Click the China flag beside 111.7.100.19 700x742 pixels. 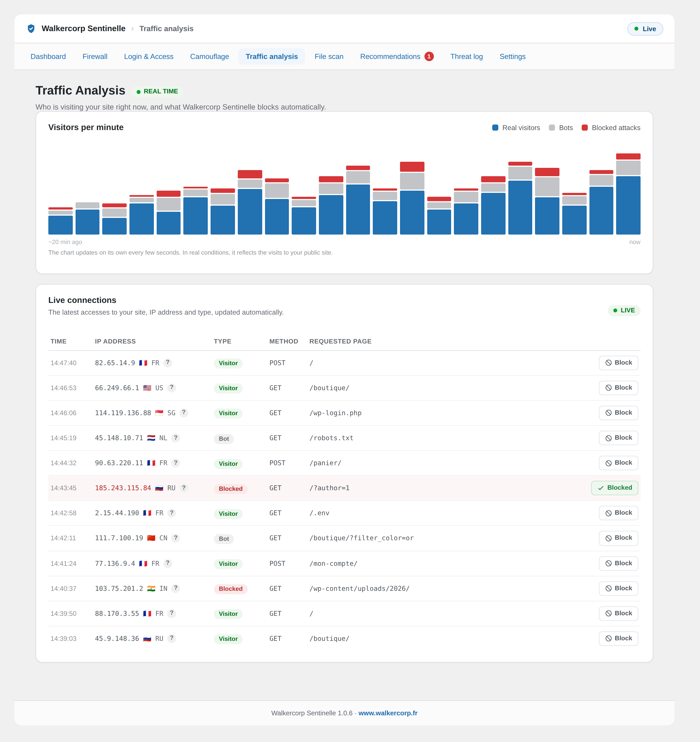click(151, 538)
